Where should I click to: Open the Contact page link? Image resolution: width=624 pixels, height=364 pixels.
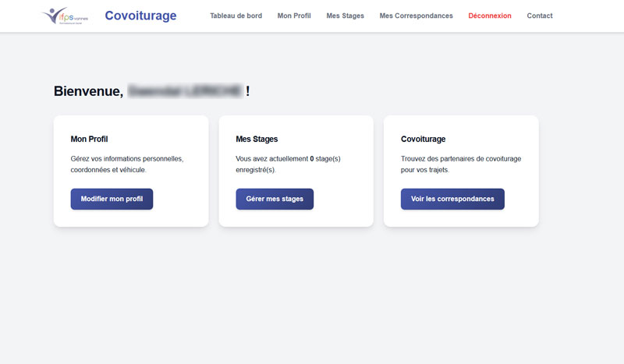point(540,16)
